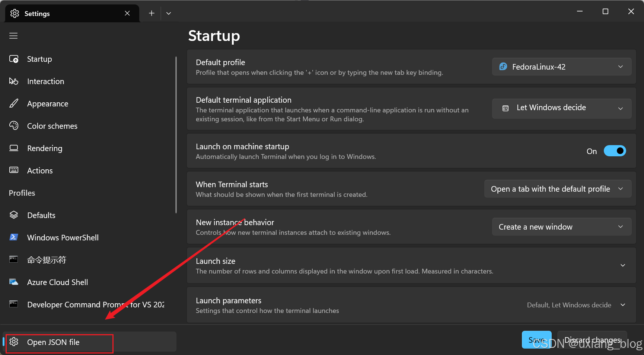The height and width of the screenshot is (355, 644).
Task: Expand the Launch parameters section
Action: coord(623,305)
